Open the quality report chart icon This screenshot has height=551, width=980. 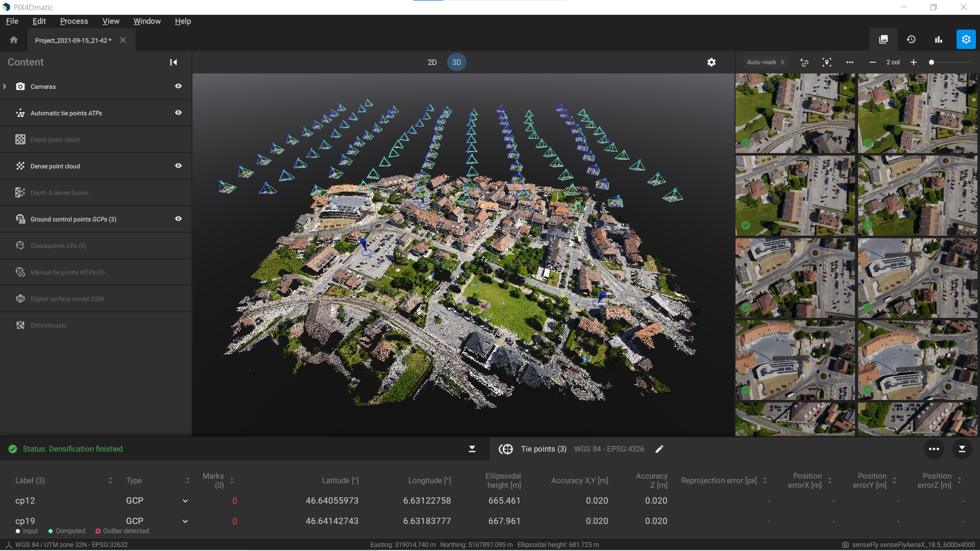[x=938, y=39]
